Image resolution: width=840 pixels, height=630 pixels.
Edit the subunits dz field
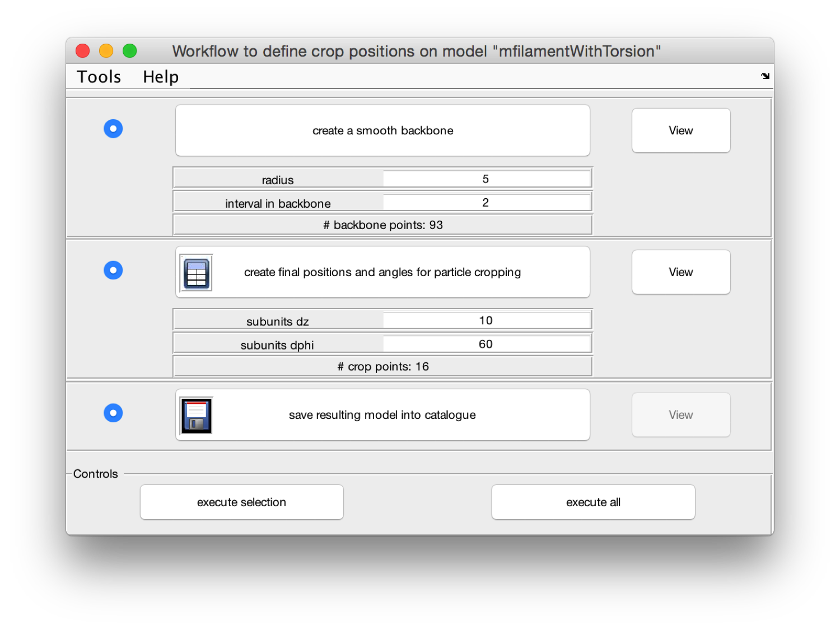(486, 321)
